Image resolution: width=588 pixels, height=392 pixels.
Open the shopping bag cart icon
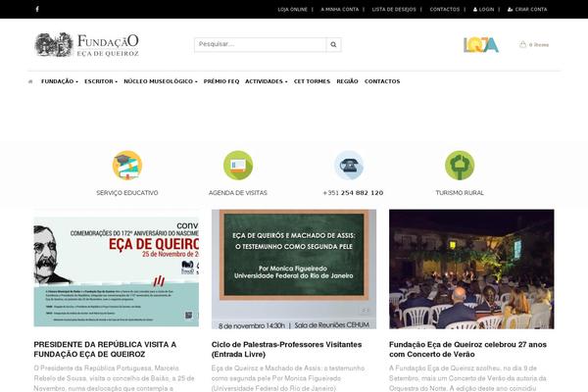pyautogui.click(x=522, y=45)
